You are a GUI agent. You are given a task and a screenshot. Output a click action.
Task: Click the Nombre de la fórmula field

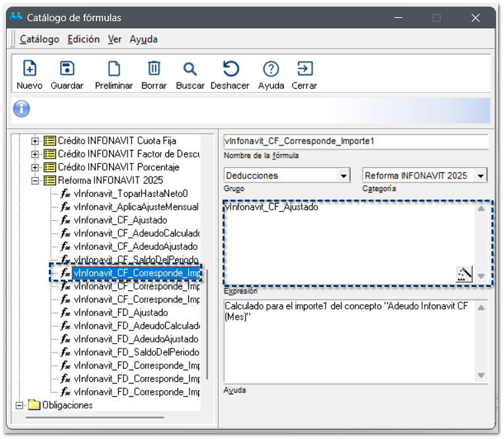(x=355, y=141)
